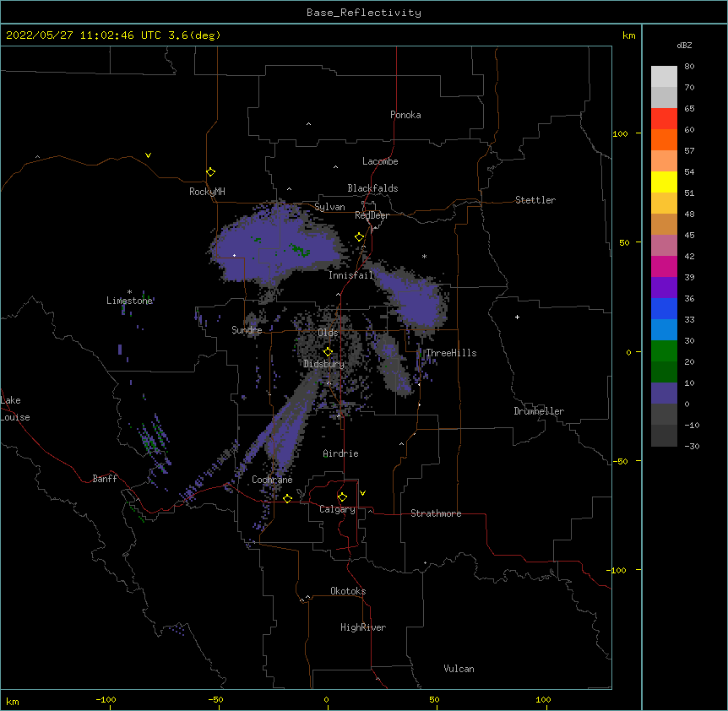Click the RedDeer label
This screenshot has height=711, width=728.
372,215
